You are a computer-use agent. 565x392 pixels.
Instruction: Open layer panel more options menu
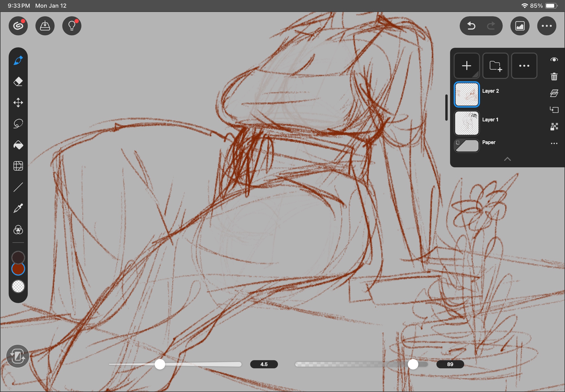pos(524,66)
